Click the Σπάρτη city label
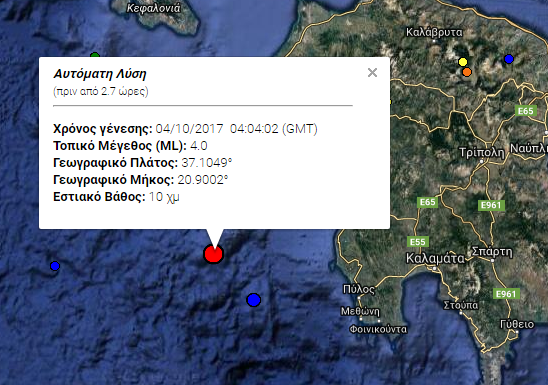The width and height of the screenshot is (548, 385). click(x=492, y=252)
